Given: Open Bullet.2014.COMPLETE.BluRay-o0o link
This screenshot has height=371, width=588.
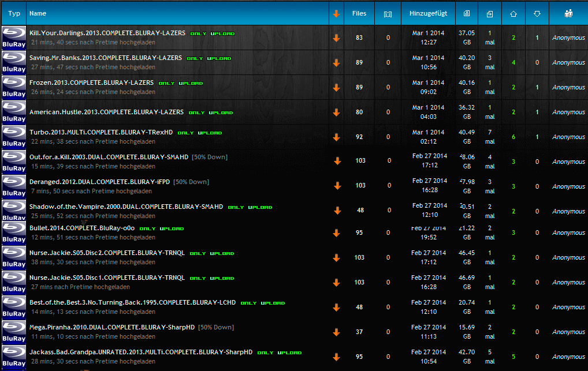Looking at the screenshot, I should pos(82,228).
